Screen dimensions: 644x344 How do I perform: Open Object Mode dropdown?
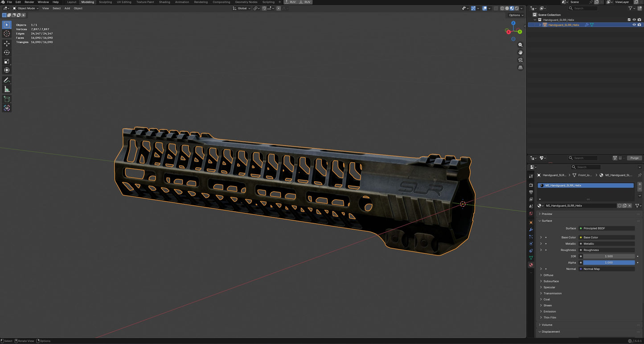(26, 8)
